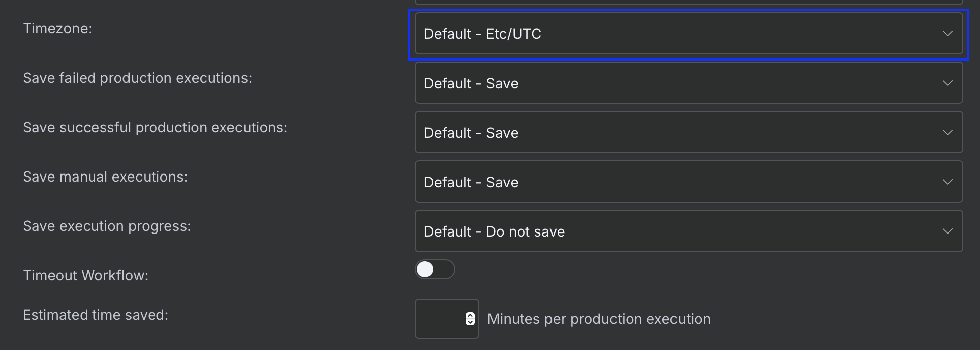Open the Save manual executions select box
The image size is (980, 350).
coord(689,182)
